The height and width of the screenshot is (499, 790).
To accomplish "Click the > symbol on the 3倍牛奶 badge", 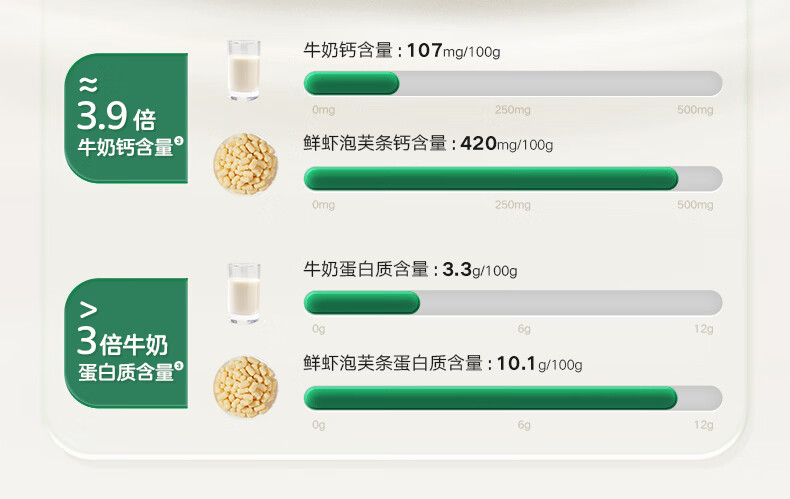I will pyautogui.click(x=88, y=308).
